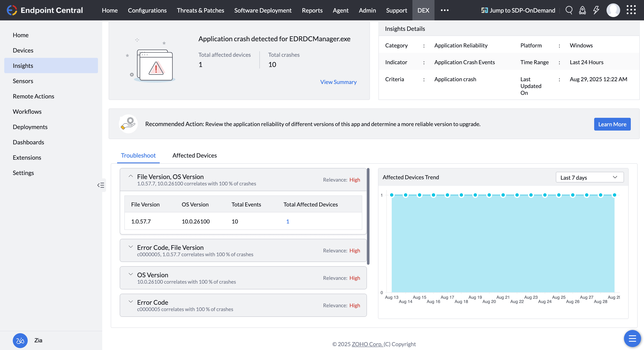644x350 pixels.
Task: Open the Last 7 days dropdown
Action: pos(589,178)
